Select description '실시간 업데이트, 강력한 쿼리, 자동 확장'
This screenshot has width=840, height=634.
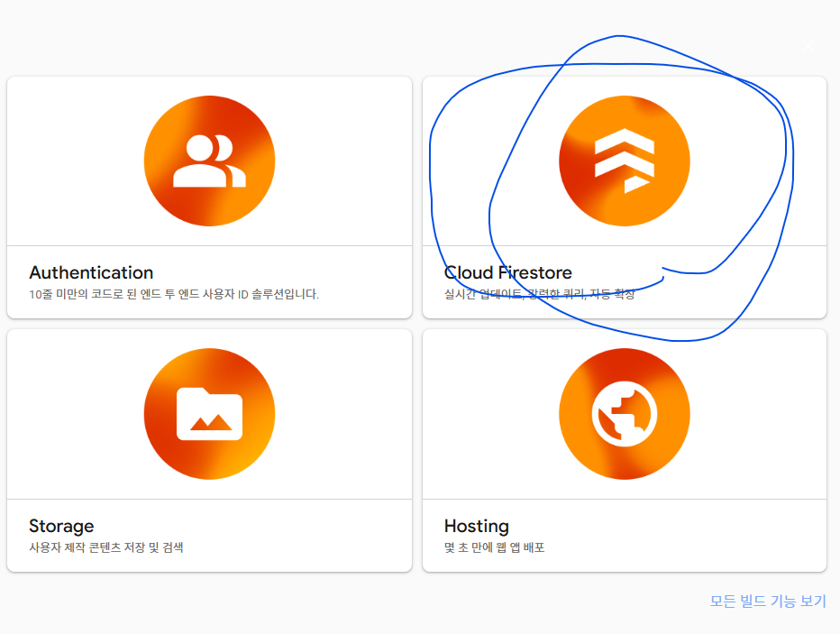tap(540, 294)
